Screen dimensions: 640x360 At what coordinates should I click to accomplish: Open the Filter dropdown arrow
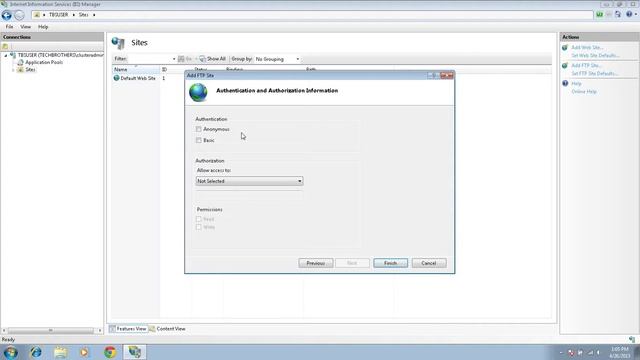pyautogui.click(x=174, y=59)
